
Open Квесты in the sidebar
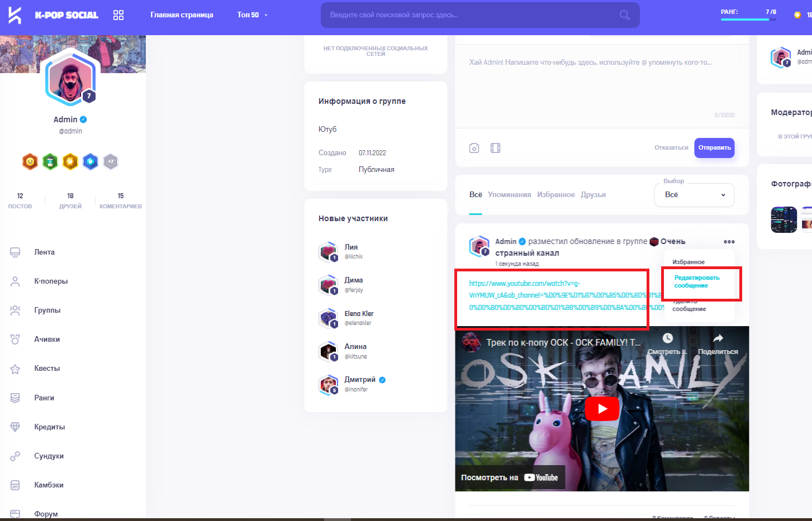pos(47,369)
